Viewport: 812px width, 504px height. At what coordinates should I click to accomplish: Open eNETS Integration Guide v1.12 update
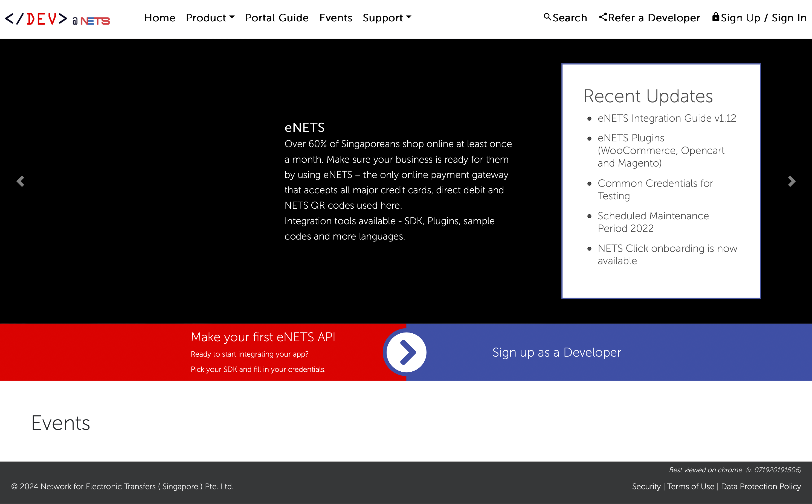click(667, 118)
